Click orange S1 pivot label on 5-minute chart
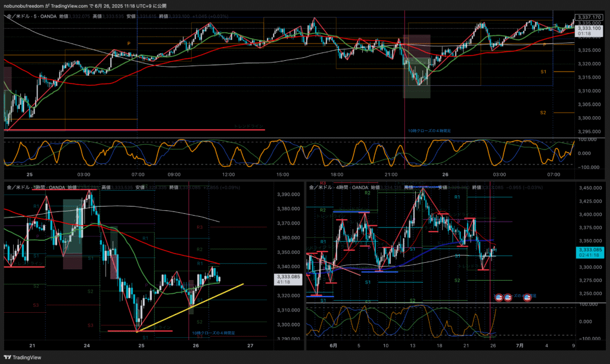 click(x=543, y=72)
